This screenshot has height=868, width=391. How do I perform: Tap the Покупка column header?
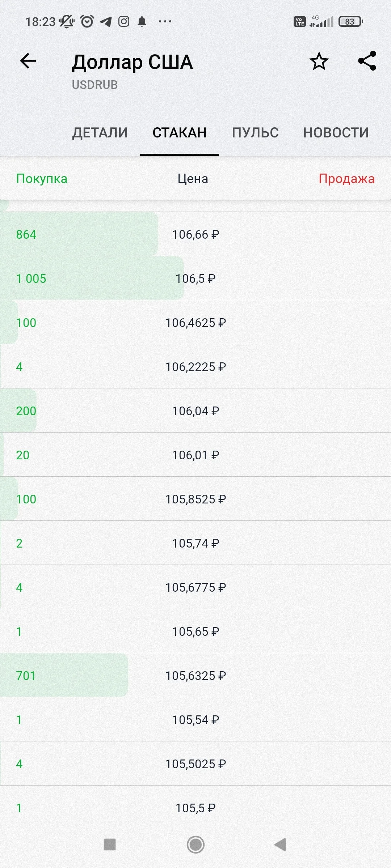[x=42, y=179]
